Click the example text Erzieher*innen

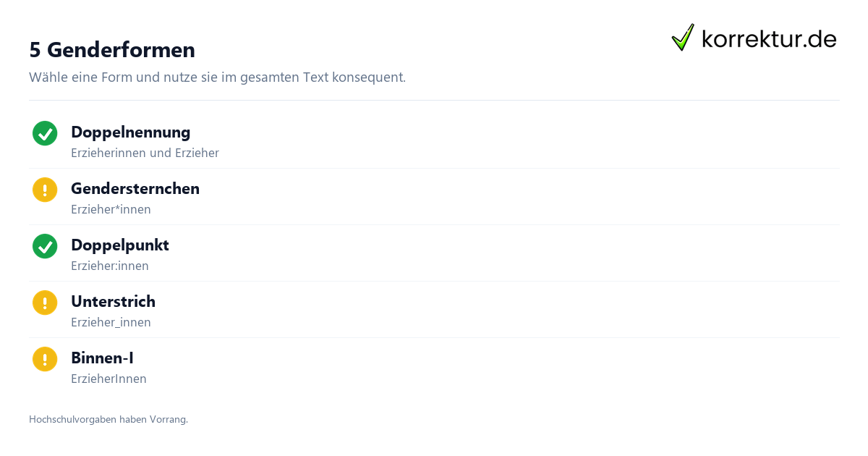[111, 209]
